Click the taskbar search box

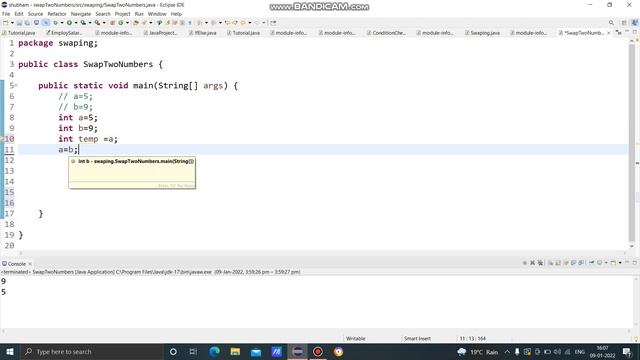pos(91,352)
